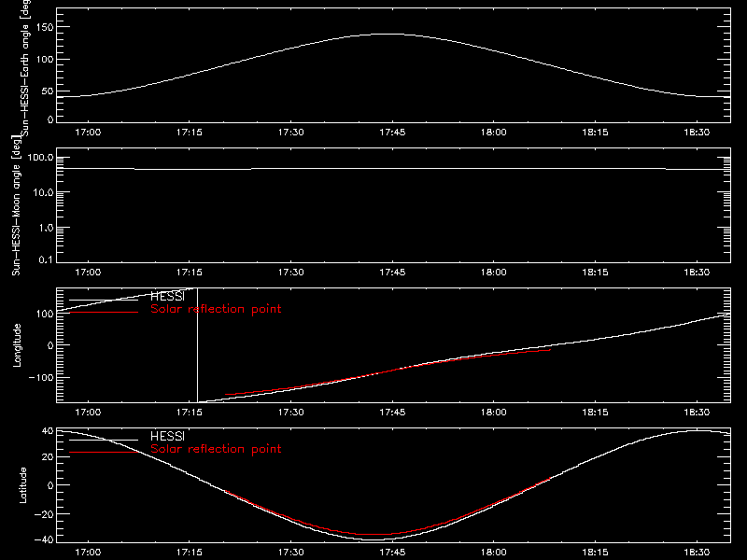Click the flat Sun-HESSI-Moon angle line
The width and height of the screenshot is (747, 560).
[x=393, y=169]
